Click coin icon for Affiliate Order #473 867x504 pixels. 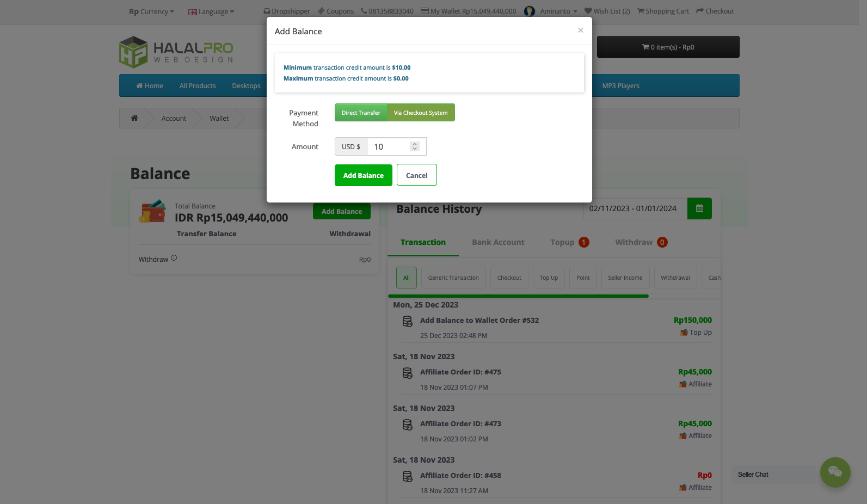click(407, 425)
